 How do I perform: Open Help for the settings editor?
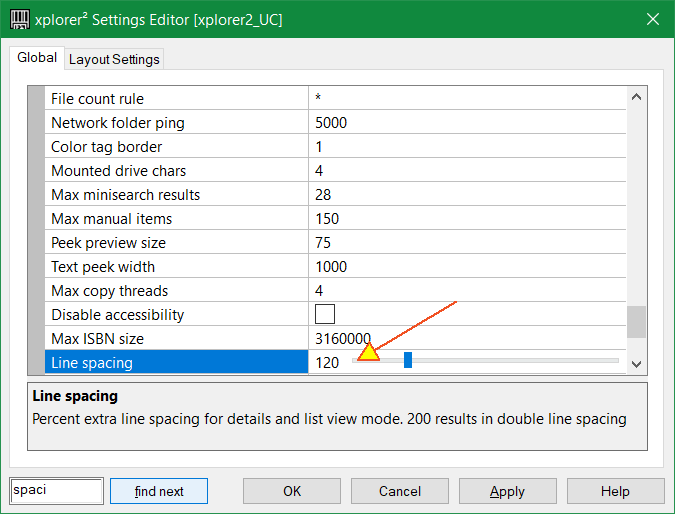615,491
